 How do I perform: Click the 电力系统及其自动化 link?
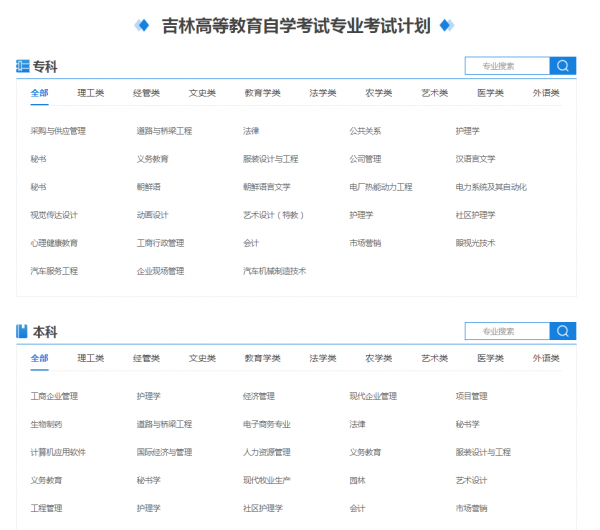[491, 187]
